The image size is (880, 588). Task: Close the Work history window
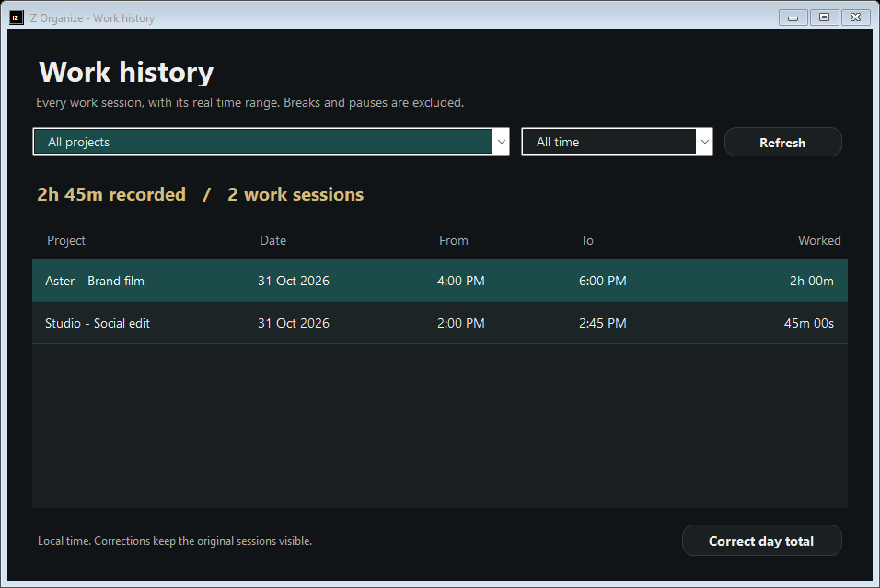855,17
